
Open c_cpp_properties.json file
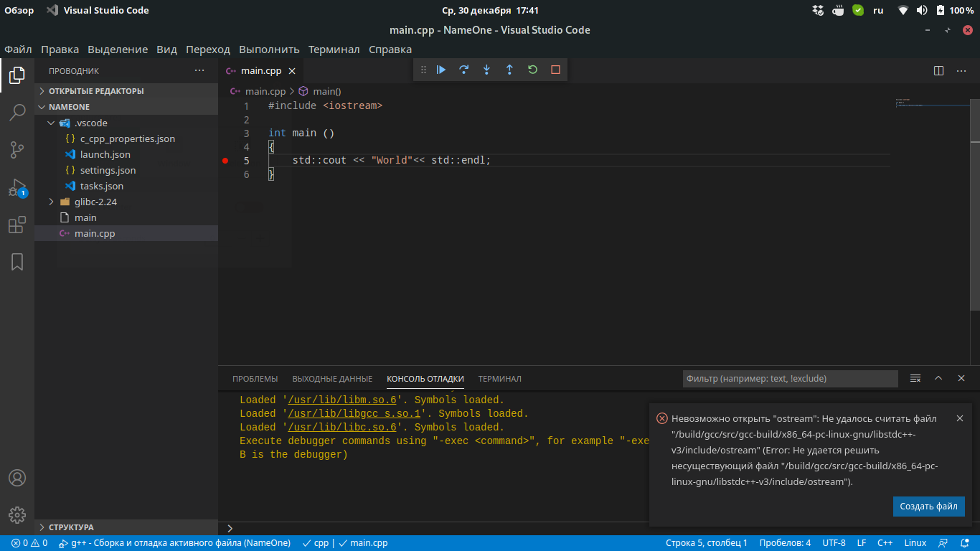126,138
